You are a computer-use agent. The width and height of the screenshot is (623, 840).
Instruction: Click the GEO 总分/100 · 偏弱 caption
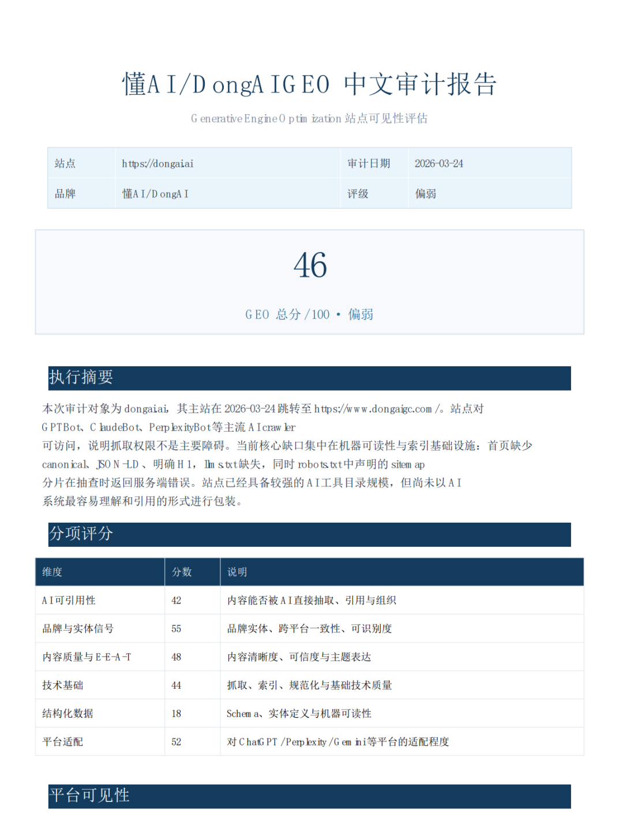310,314
